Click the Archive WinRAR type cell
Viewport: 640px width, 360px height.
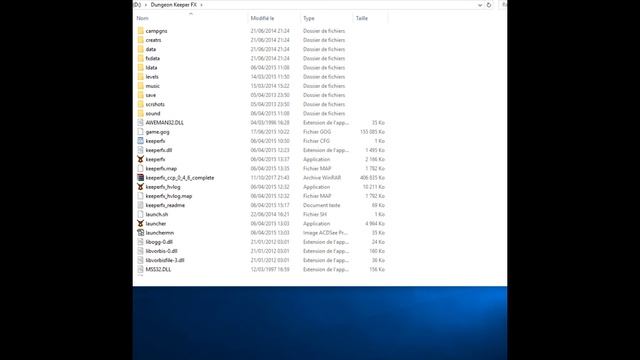(322, 178)
